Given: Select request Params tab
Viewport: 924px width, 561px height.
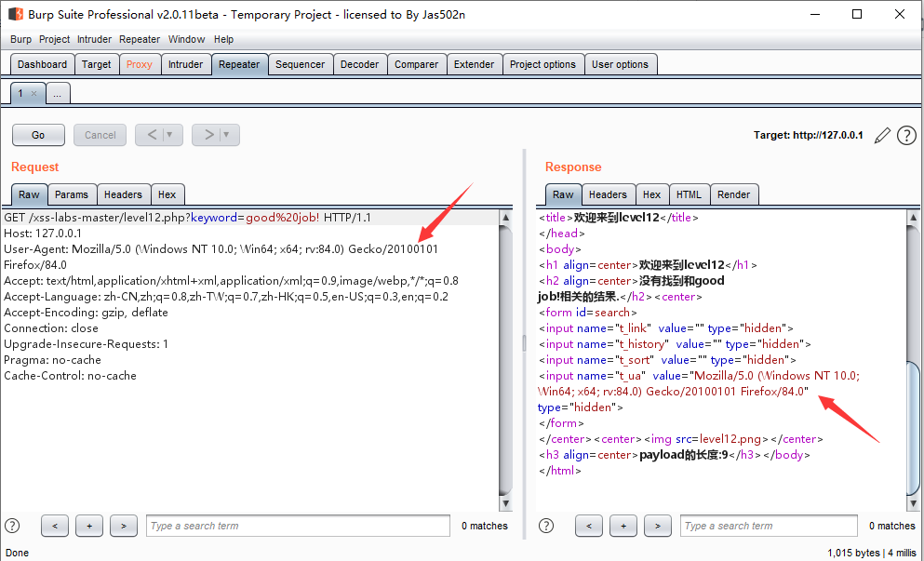Looking at the screenshot, I should 72,194.
